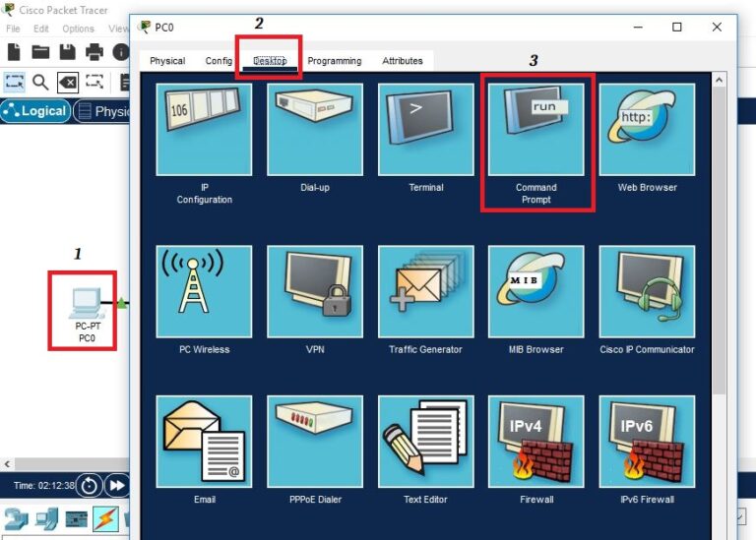Switch to Physical workspace view

click(102, 111)
